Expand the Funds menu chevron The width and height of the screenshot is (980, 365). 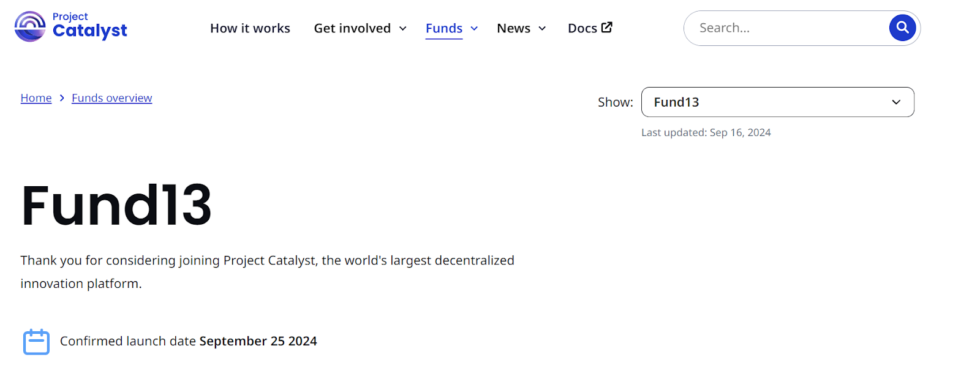(x=474, y=29)
